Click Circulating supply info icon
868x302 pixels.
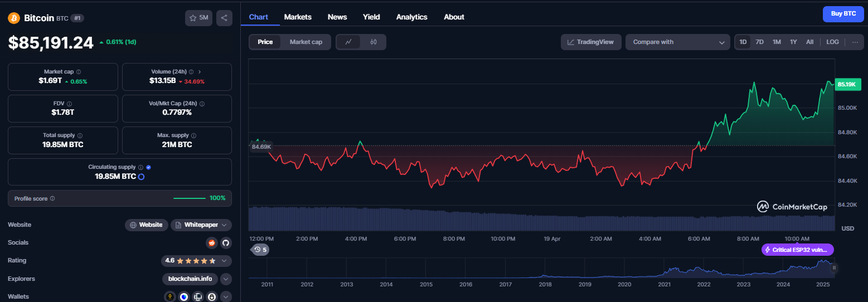140,167
